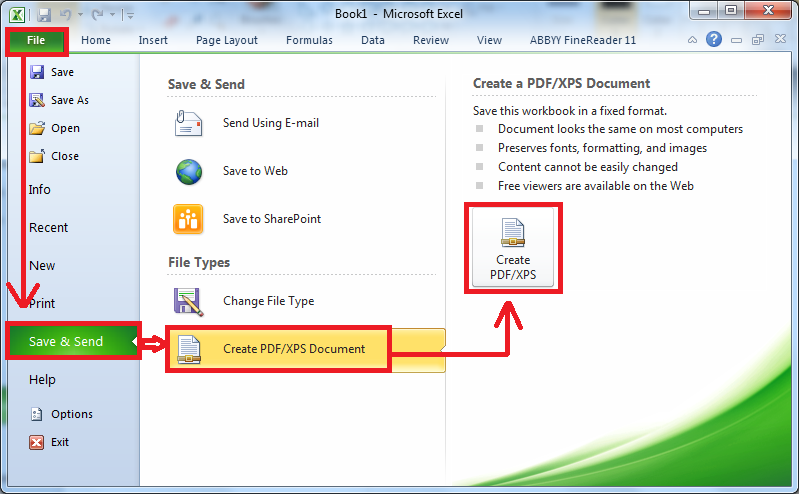Open the Info section
799x494 pixels.
point(40,190)
